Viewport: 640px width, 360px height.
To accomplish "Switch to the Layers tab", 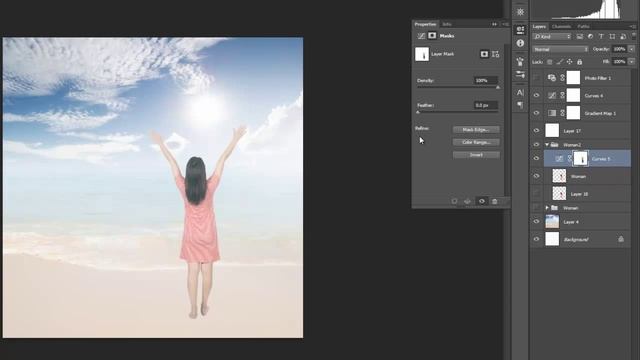I will tap(539, 27).
